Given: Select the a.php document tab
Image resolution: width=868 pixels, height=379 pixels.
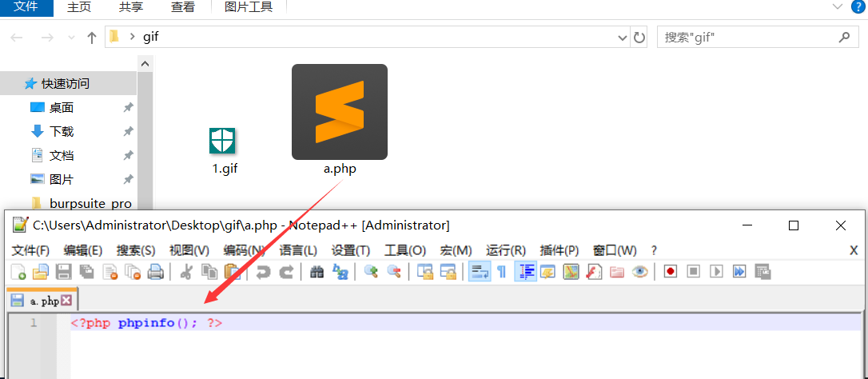Looking at the screenshot, I should [42, 301].
